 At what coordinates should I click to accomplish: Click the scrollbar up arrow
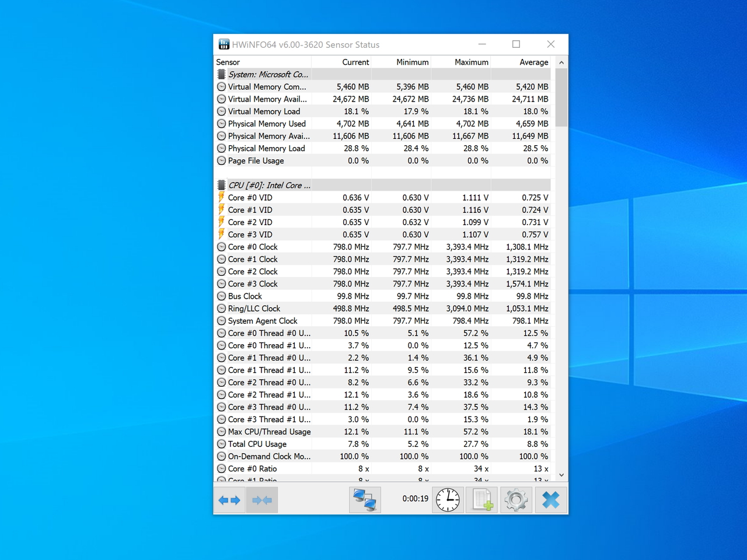point(561,62)
